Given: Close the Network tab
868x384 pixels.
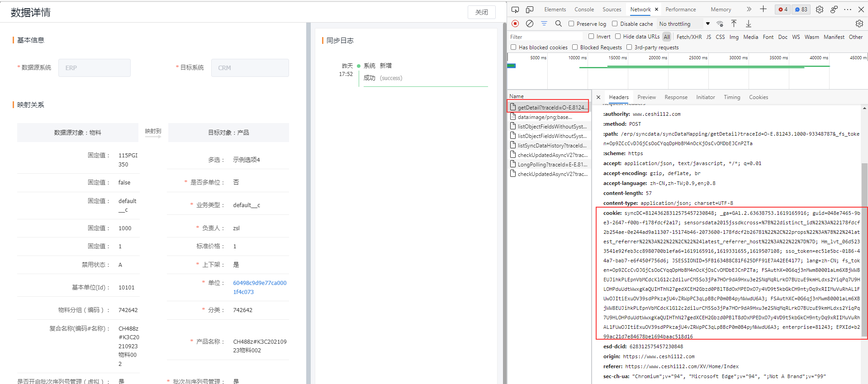Looking at the screenshot, I should [x=656, y=9].
